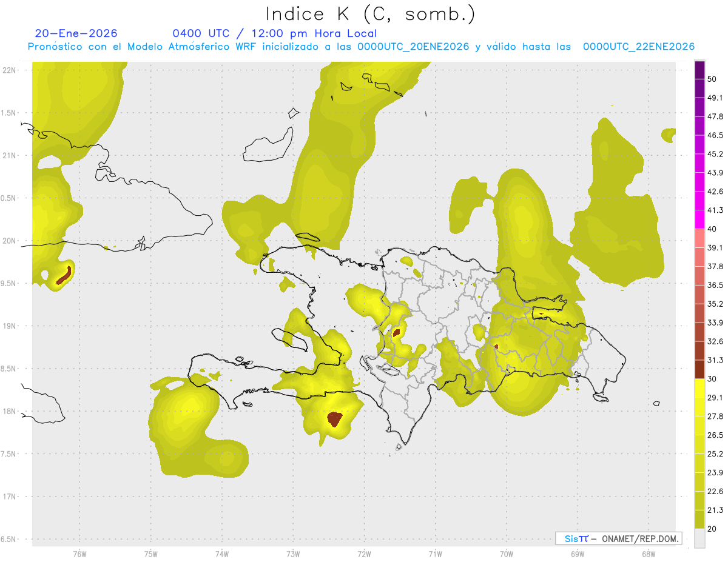Click the legend value "35.2"
This screenshot has width=728, height=562.
(715, 304)
